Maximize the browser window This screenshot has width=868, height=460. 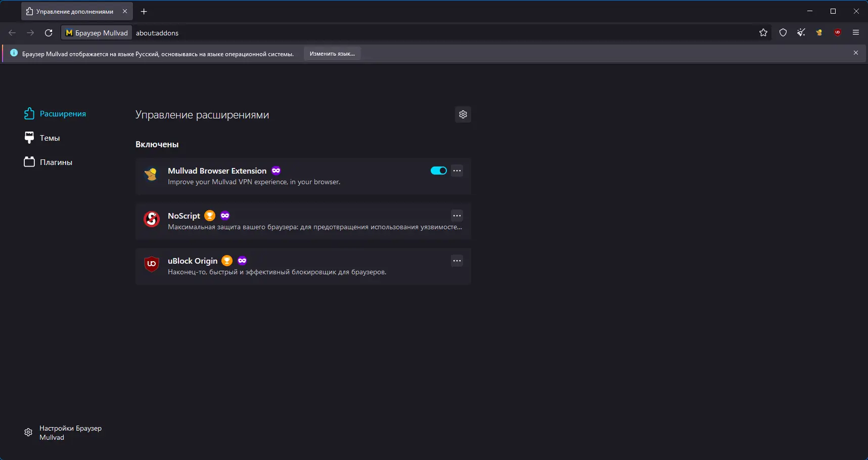(833, 11)
